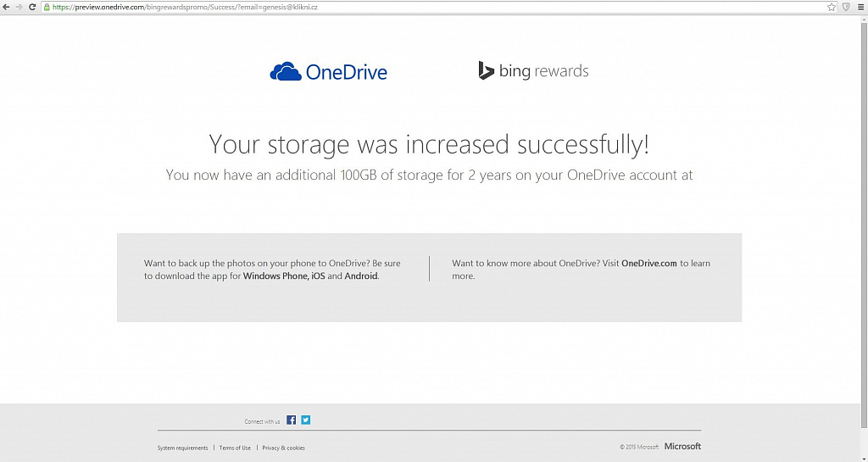This screenshot has height=462, width=868.
Task: Open Terms of Use footer link
Action: pos(235,448)
